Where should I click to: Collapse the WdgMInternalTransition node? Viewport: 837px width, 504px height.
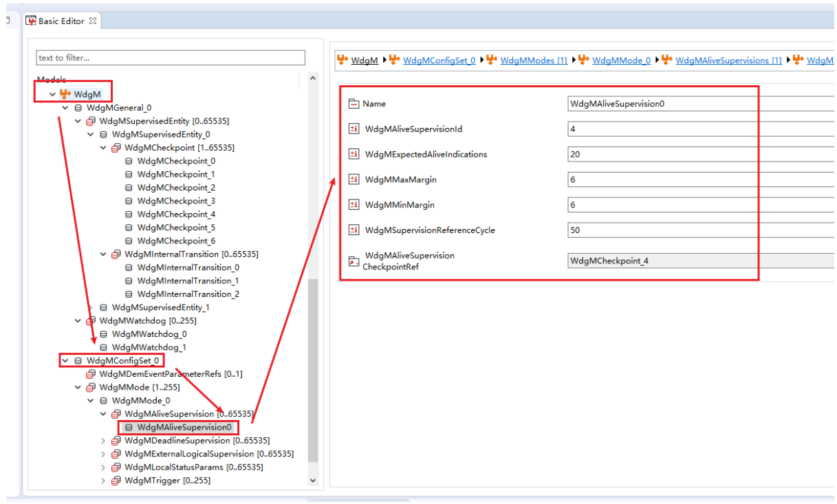coord(104,254)
